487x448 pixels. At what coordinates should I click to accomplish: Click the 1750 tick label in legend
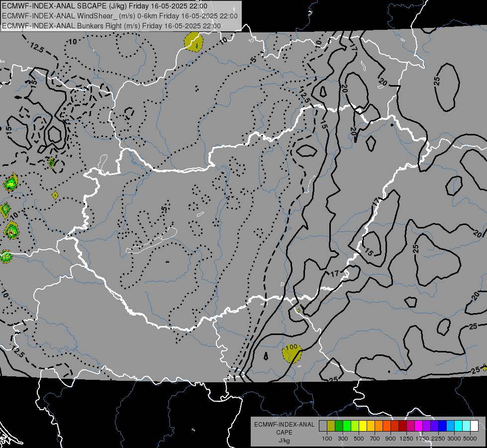[x=422, y=439]
